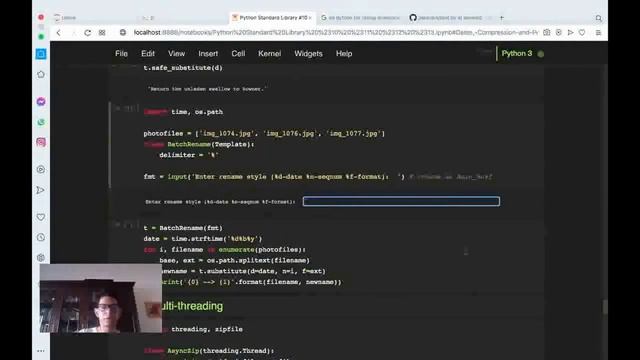Go forward with the browser forward arrow
This screenshot has width=640, height=360.
click(x=73, y=33)
